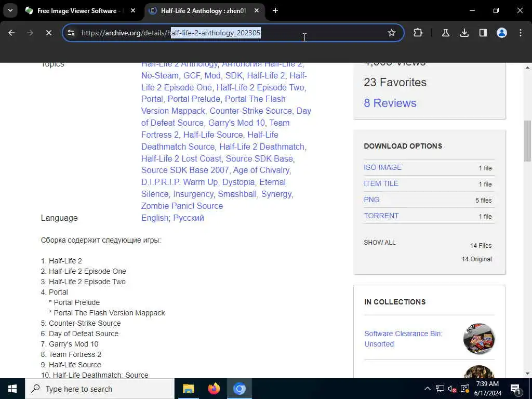Click the Русский language link
Viewport: 532px width, 399px height.
click(189, 218)
